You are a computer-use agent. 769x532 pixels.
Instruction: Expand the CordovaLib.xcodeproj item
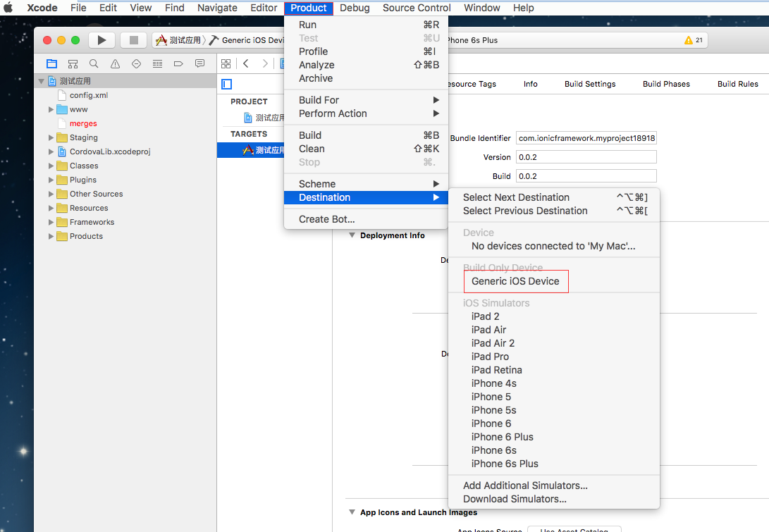51,151
